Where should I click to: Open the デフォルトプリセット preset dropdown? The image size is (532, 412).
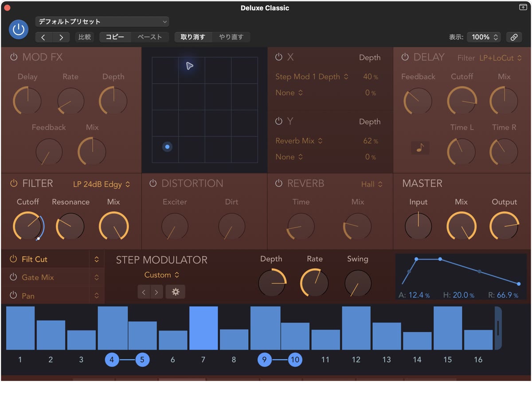point(102,22)
